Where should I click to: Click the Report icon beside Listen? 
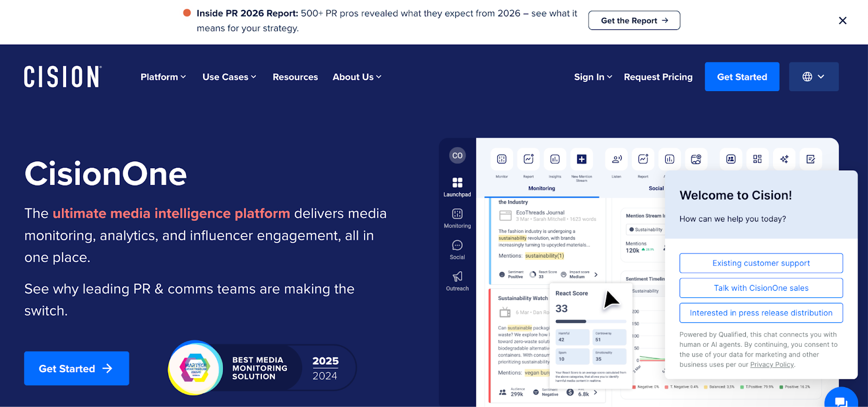point(643,159)
